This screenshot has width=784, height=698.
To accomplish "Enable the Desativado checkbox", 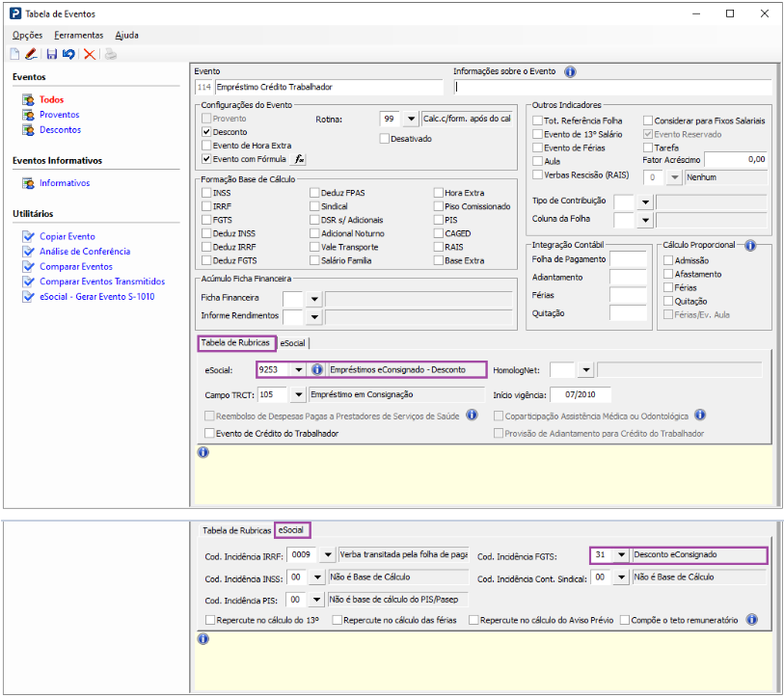I will pyautogui.click(x=384, y=139).
